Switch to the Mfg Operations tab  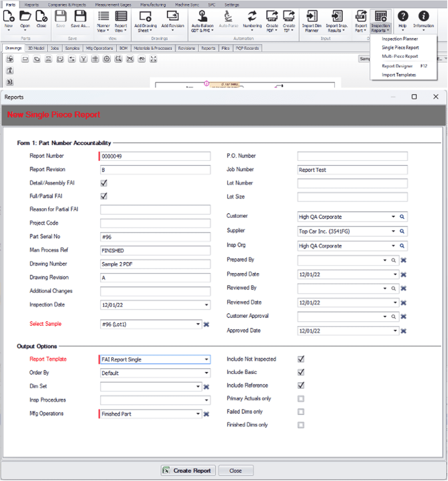click(x=99, y=48)
